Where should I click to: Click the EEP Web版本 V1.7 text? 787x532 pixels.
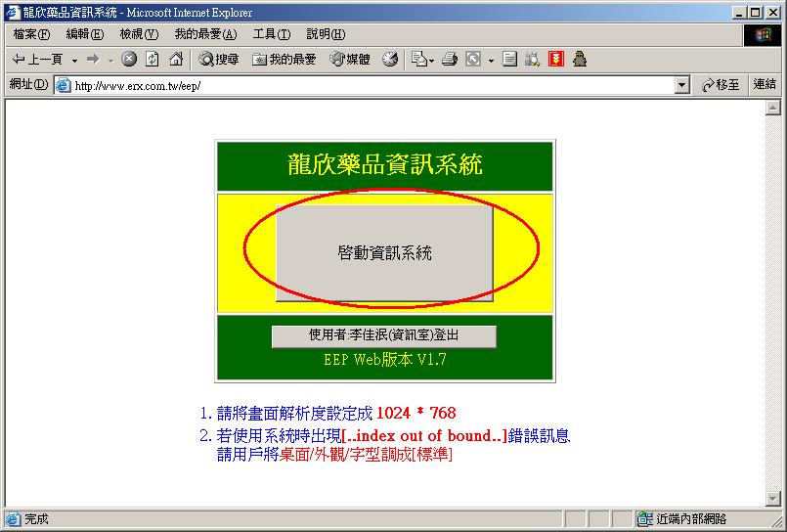(385, 360)
